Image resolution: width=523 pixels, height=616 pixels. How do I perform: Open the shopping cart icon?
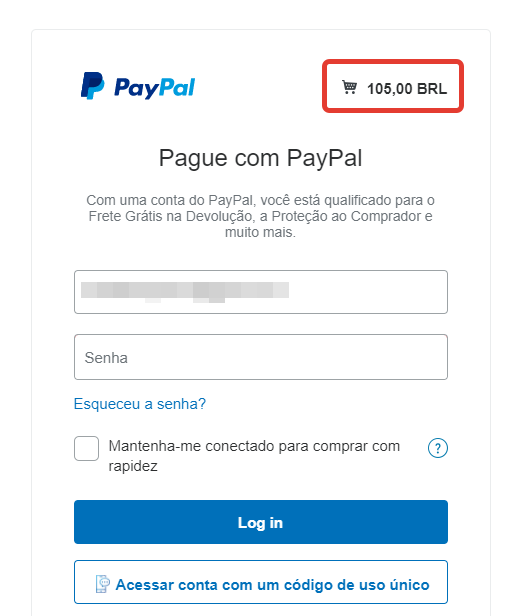click(x=349, y=87)
